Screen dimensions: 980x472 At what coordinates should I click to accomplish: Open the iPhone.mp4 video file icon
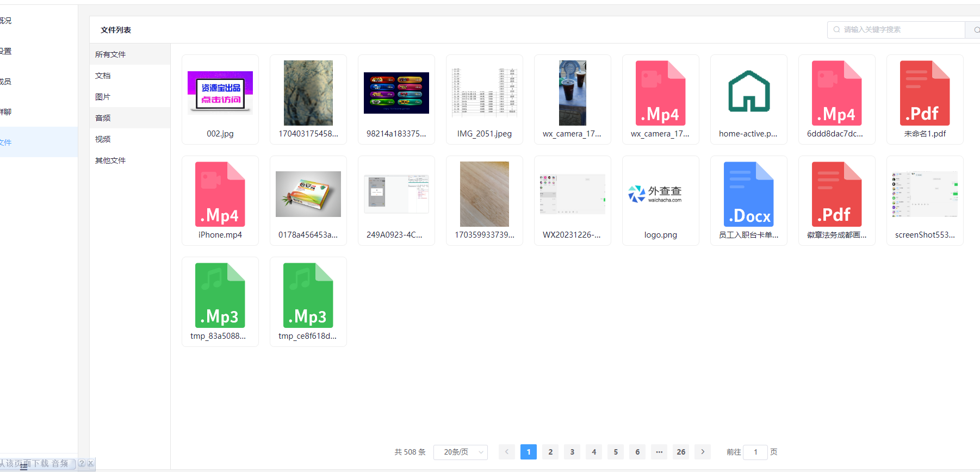(220, 194)
